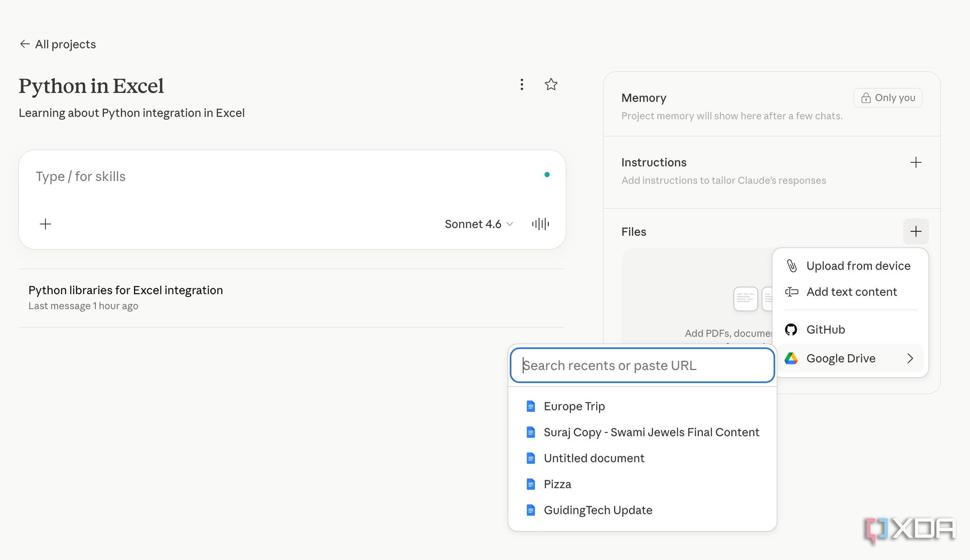Image resolution: width=970 pixels, height=560 pixels.
Task: Click the 'Search recents or paste URL' field
Action: click(642, 366)
